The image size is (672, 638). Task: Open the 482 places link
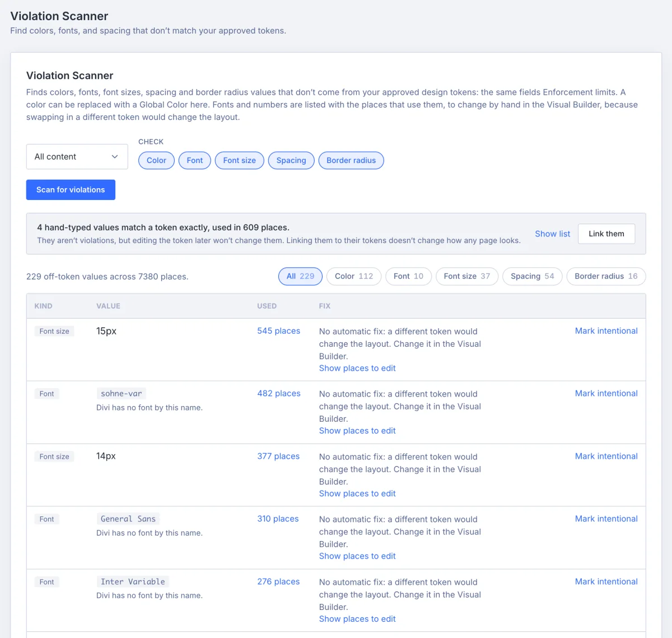(x=279, y=394)
